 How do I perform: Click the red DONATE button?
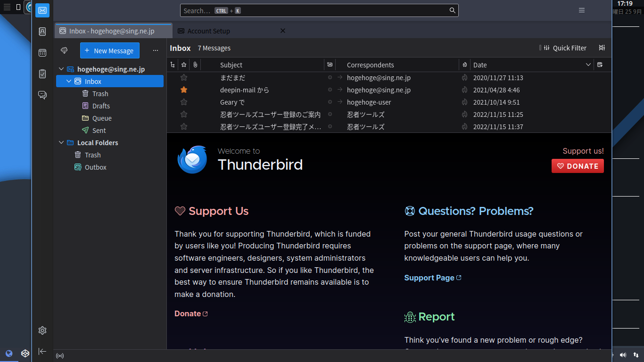point(578,166)
